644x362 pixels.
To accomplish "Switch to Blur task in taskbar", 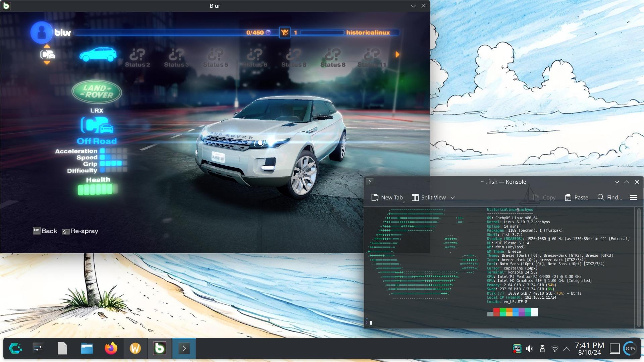I will point(160,348).
